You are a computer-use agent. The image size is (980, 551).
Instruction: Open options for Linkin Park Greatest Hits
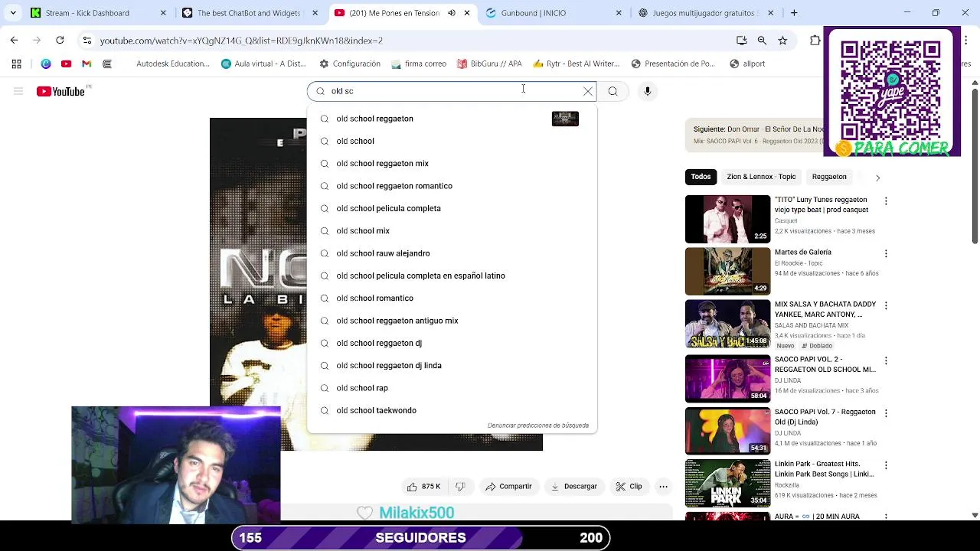(x=886, y=465)
